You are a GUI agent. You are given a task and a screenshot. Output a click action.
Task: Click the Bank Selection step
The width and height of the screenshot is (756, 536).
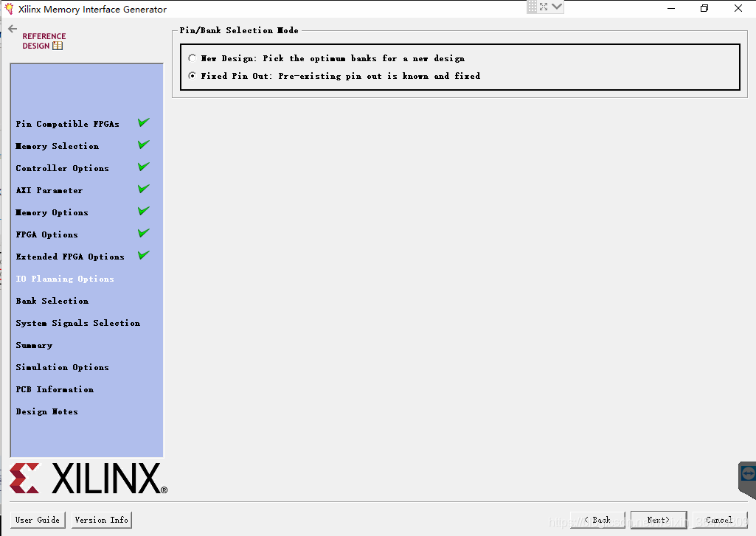click(52, 302)
